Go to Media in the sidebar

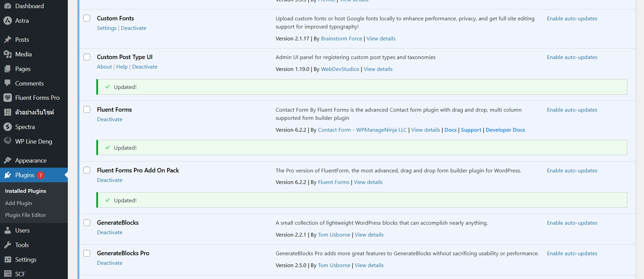(x=23, y=54)
